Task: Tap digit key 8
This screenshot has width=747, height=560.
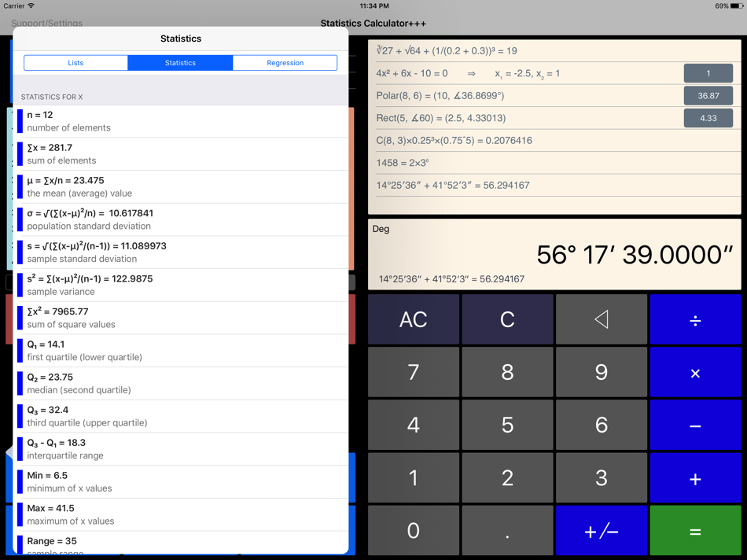Action: click(507, 372)
